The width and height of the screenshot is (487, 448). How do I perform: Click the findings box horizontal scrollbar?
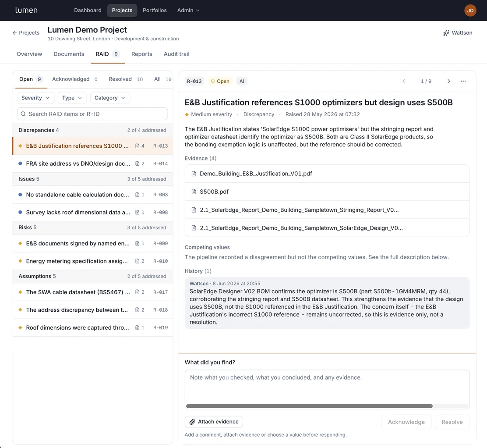309,406
